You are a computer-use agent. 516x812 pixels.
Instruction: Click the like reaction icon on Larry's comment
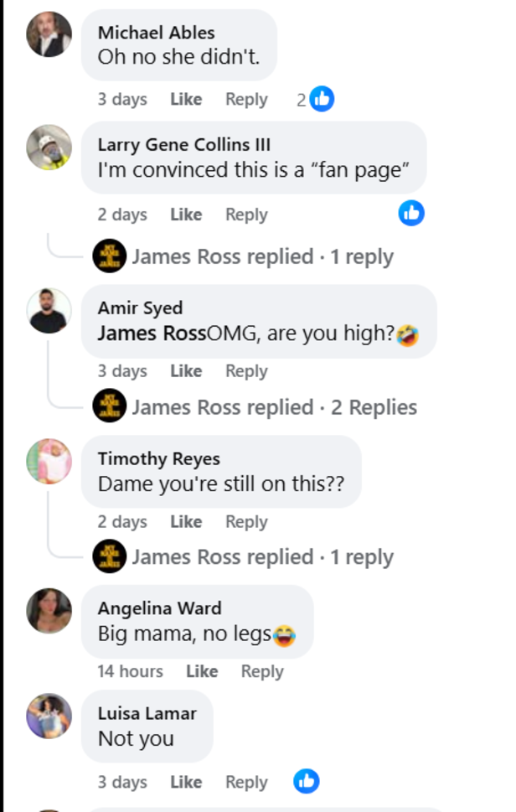pos(410,214)
